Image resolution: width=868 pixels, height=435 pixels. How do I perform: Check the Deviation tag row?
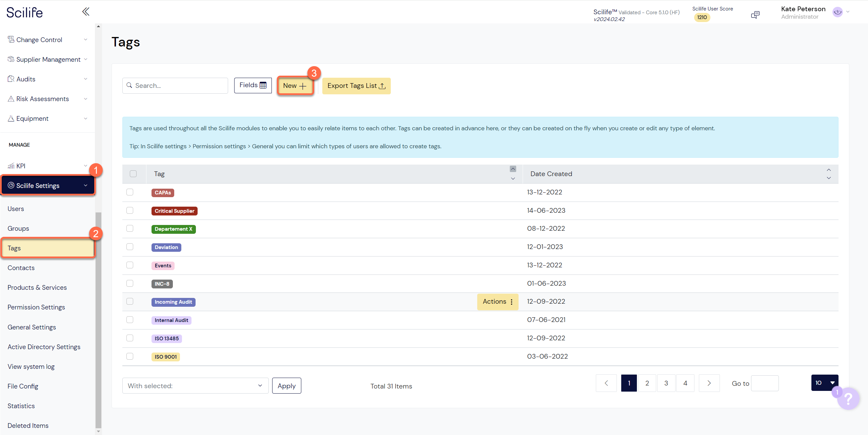point(130,247)
